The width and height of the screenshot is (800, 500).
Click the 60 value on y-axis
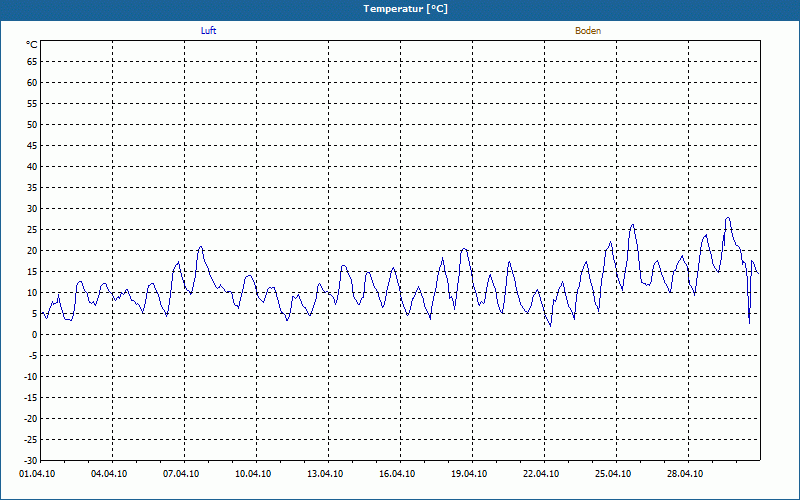click(x=32, y=83)
